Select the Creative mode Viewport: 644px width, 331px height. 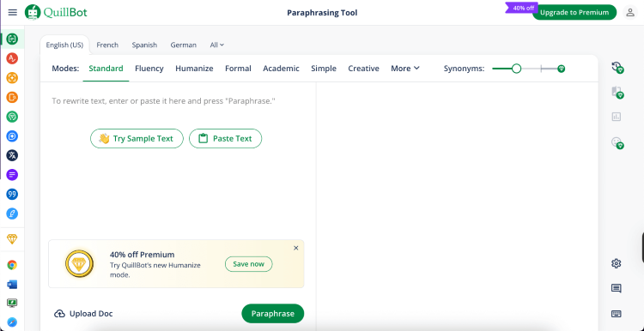(x=363, y=69)
